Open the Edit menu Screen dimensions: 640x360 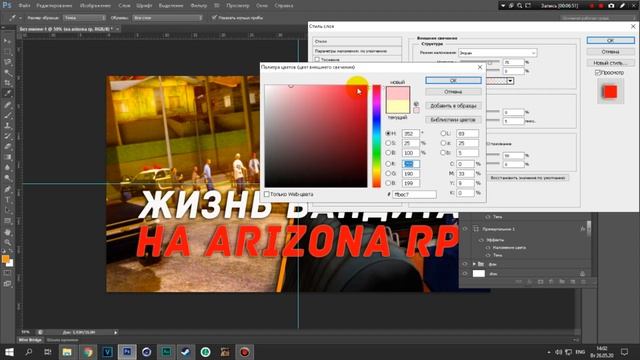point(54,6)
